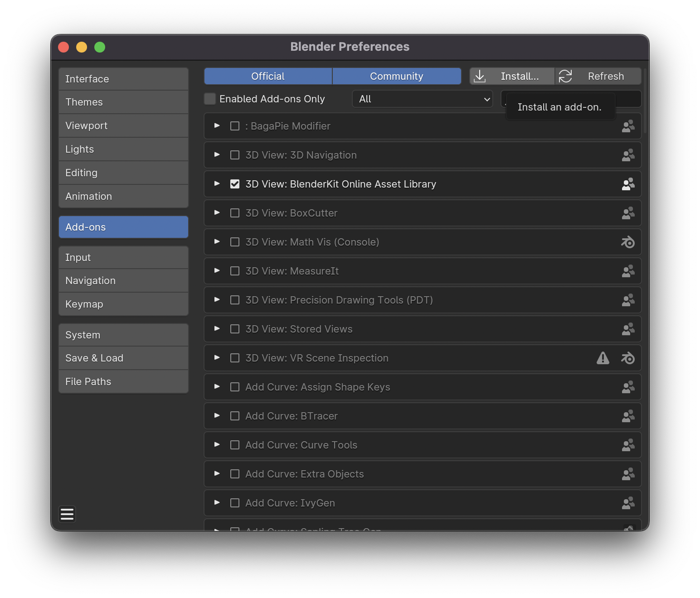Viewport: 700px width, 598px height.
Task: Enable Assign Shape Keys add-on checkbox
Action: tap(235, 387)
